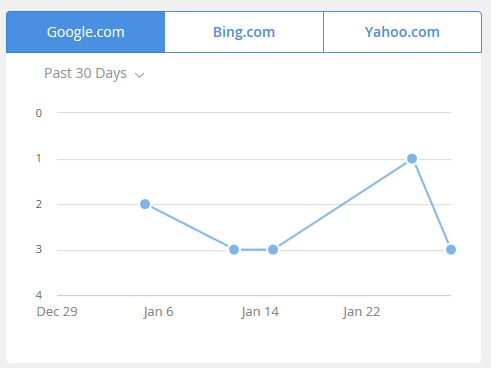Viewport: 491px width, 368px height.
Task: Click the Dec 29 date label
Action: point(57,312)
